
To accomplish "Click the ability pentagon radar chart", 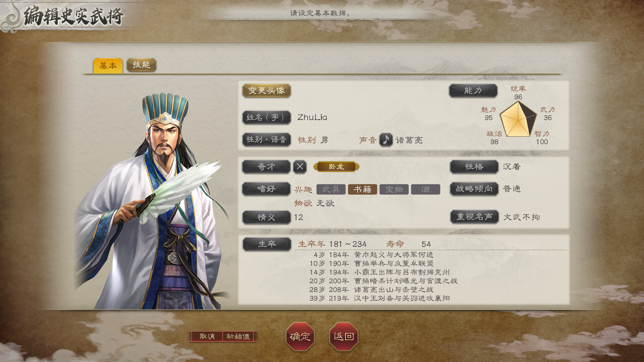I will [x=518, y=119].
